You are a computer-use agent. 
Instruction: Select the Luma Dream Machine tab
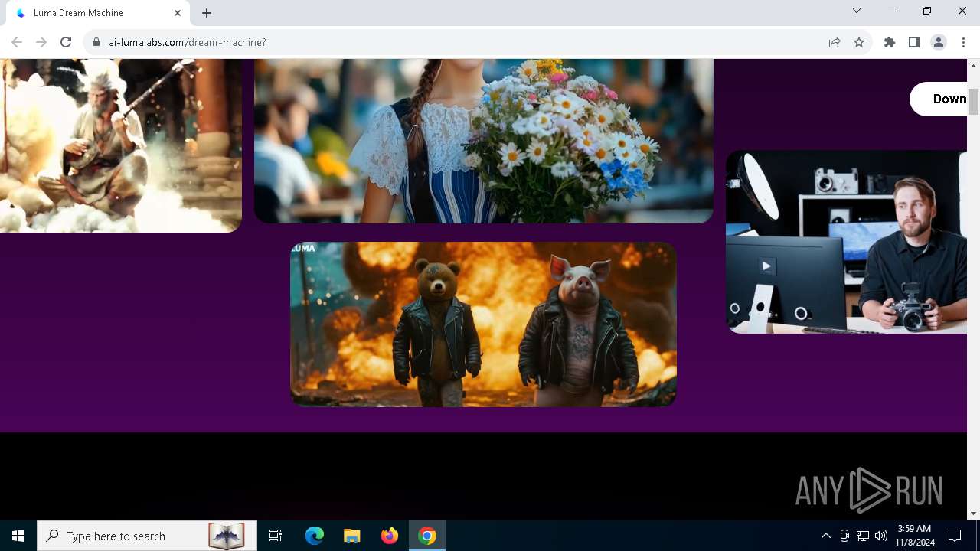point(98,13)
